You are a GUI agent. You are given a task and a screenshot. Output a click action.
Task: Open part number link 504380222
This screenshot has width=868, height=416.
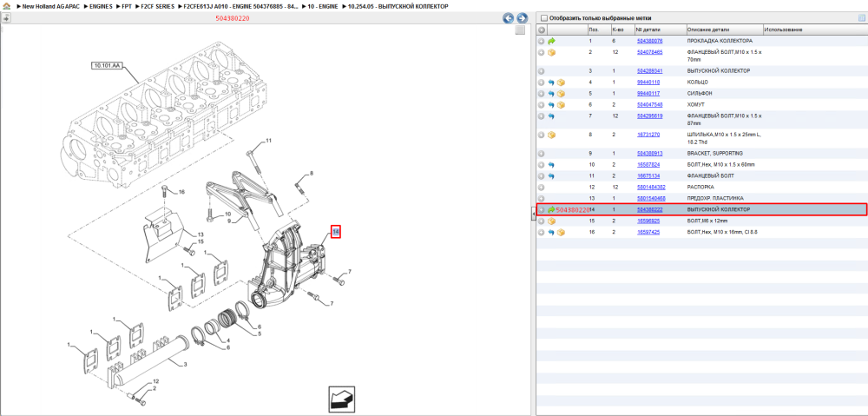tap(650, 209)
